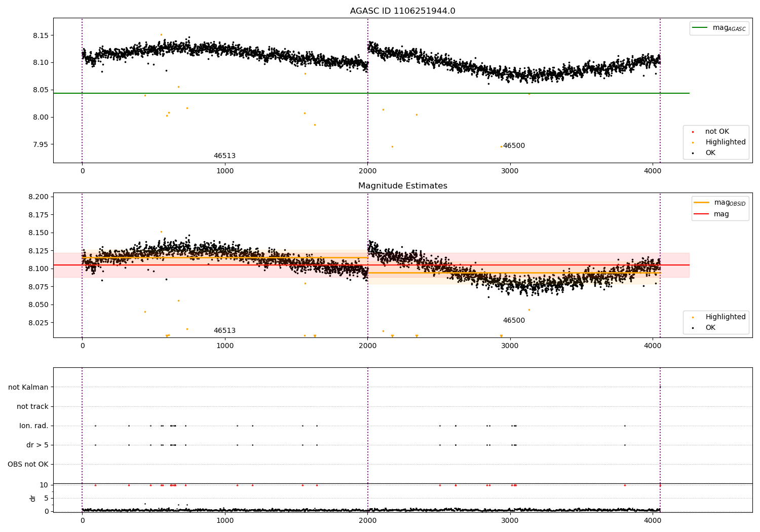This screenshot has width=760, height=532.
Task: Click the "8.050" y-axis tick label
Action: (x=39, y=305)
